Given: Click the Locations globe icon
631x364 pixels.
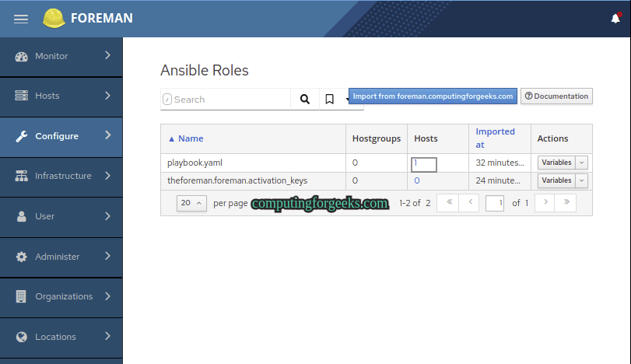Looking at the screenshot, I should [21, 337].
